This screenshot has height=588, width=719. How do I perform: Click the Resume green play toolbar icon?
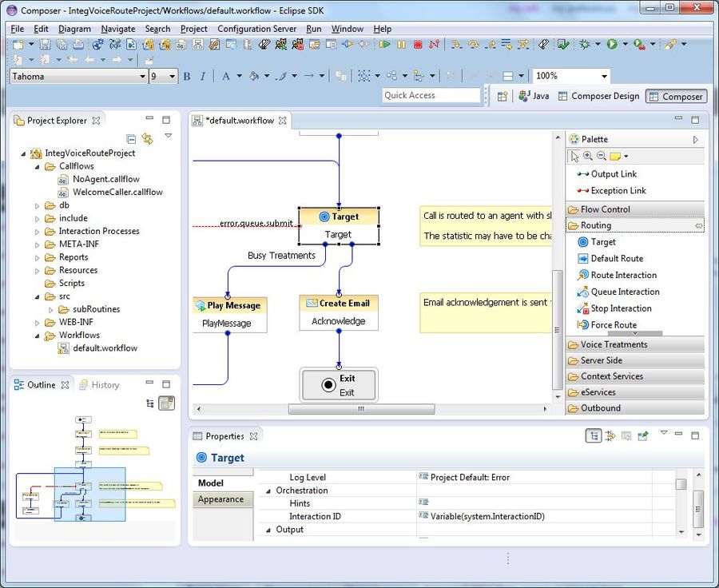pos(384,44)
